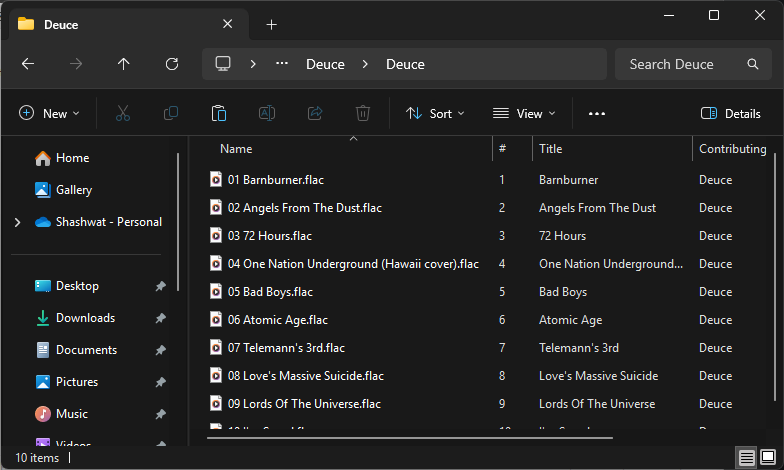Open the See more ellipsis menu
The height and width of the screenshot is (470, 784).
click(597, 114)
